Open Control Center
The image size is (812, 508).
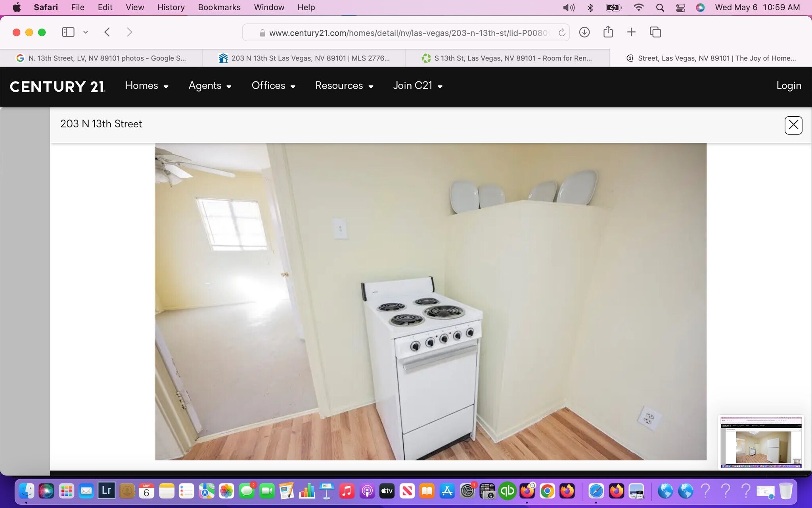[x=680, y=8]
